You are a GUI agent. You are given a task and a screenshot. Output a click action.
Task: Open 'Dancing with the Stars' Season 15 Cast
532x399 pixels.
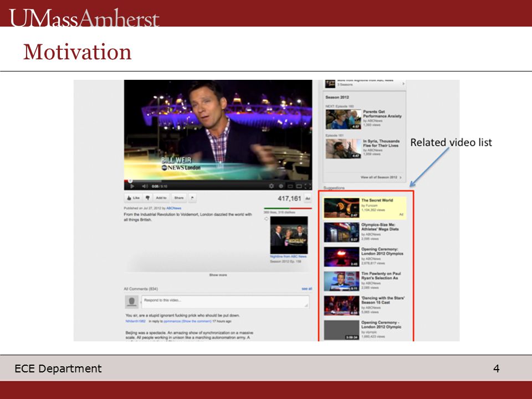tap(365, 305)
